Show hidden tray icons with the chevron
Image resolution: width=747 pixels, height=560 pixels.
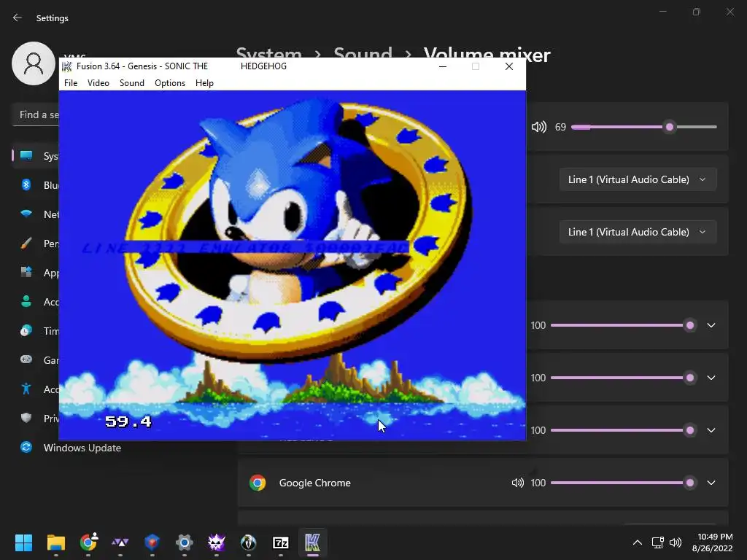[x=637, y=542]
